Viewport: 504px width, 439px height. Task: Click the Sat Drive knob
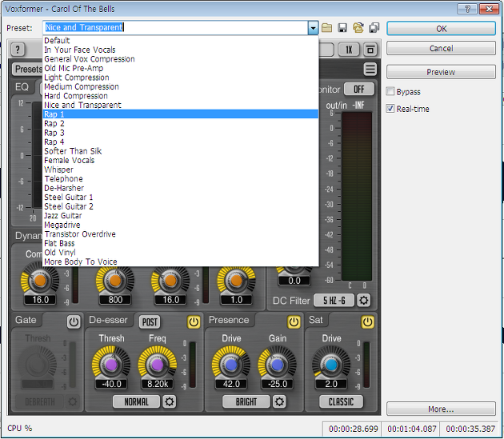coord(331,365)
